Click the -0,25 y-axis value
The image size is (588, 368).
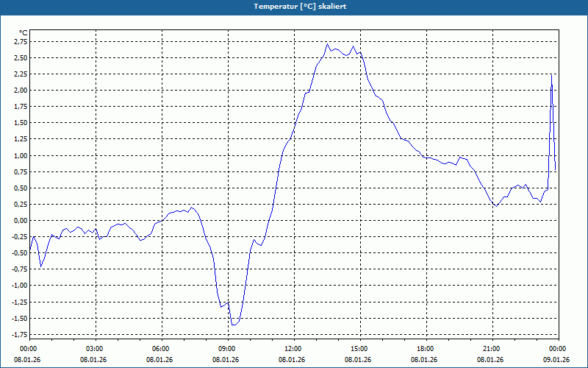coord(20,237)
